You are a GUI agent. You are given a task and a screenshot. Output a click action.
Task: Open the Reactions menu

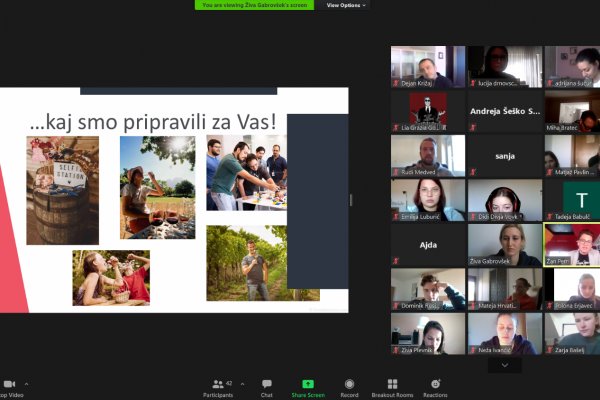435,384
